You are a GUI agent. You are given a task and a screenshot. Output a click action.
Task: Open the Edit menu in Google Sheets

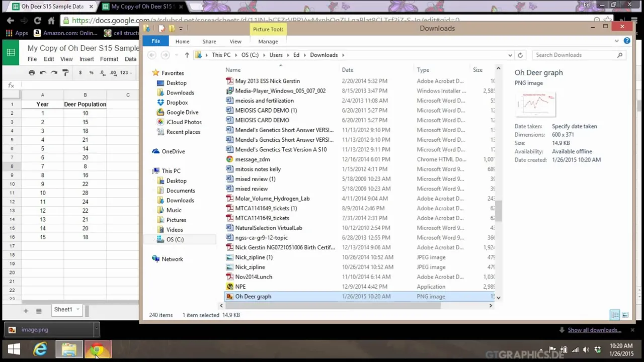[x=49, y=59]
